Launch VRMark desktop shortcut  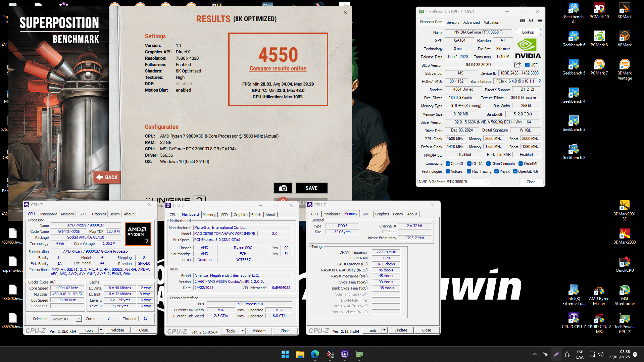click(x=625, y=39)
